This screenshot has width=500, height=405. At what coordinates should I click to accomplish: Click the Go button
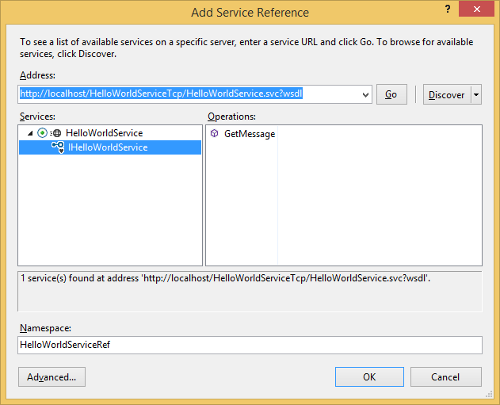coord(391,95)
